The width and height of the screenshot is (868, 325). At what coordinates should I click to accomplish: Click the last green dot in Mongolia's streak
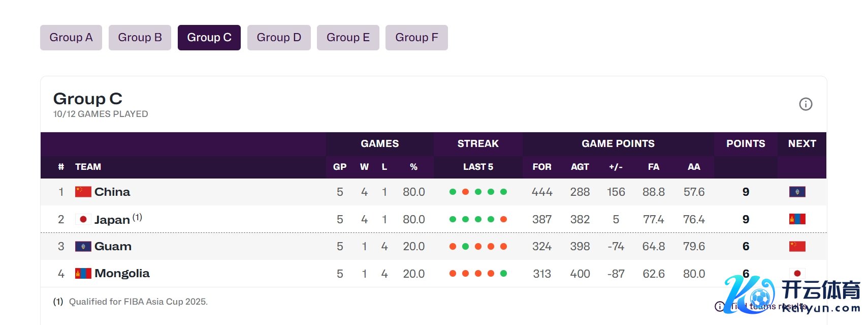click(x=503, y=274)
